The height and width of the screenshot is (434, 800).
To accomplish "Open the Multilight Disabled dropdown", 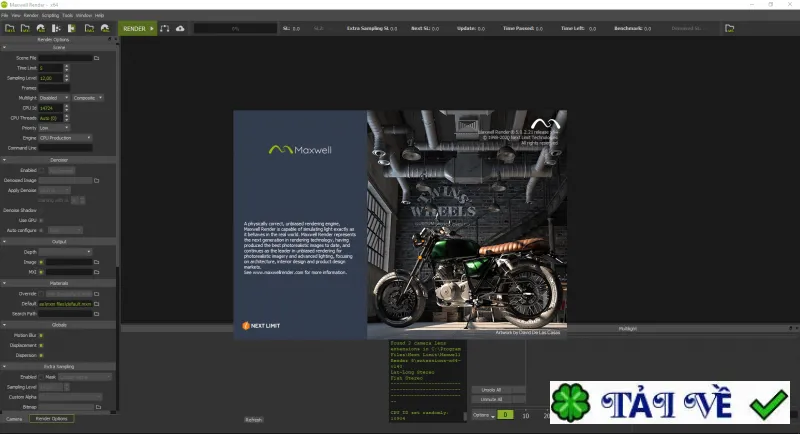I will click(54, 98).
